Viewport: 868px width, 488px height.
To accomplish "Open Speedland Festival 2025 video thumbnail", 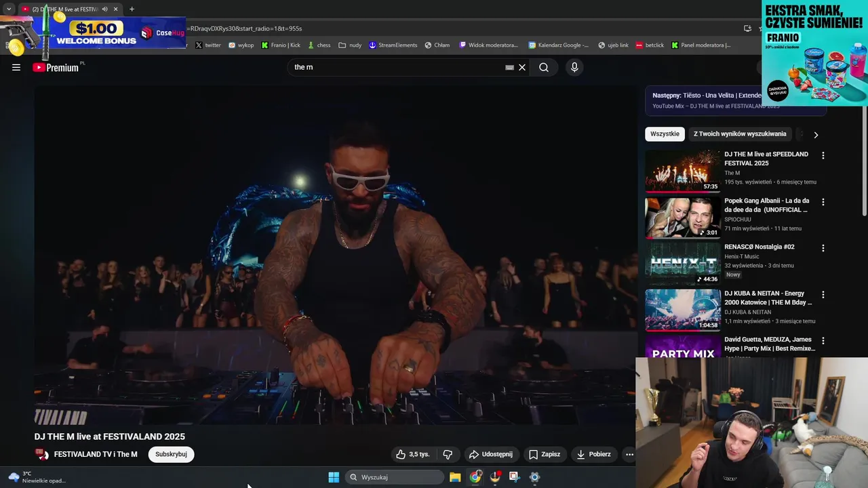I will coord(682,171).
